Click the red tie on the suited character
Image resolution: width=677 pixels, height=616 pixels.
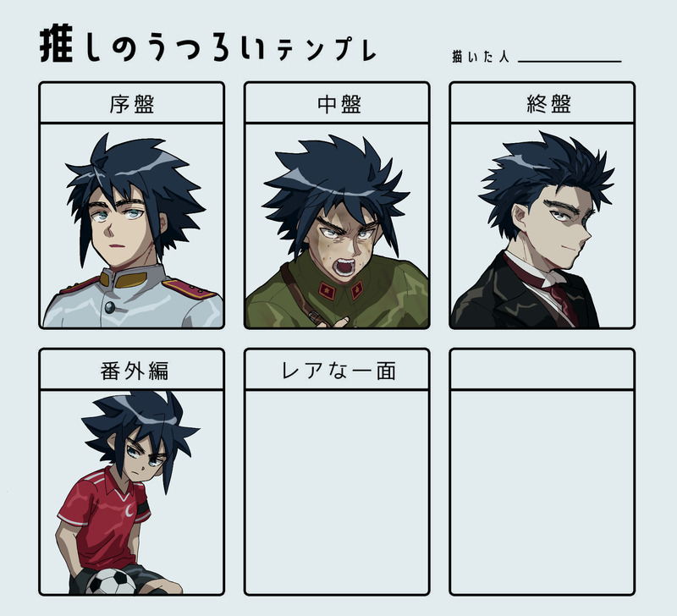(564, 301)
